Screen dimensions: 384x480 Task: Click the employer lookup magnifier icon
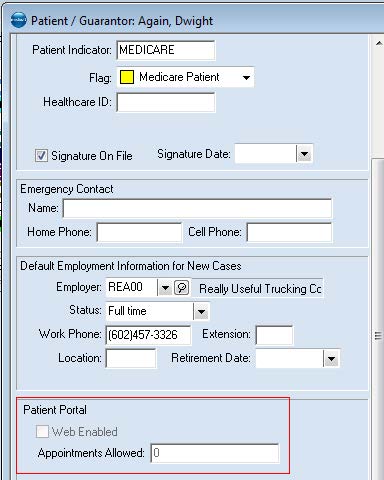(182, 287)
